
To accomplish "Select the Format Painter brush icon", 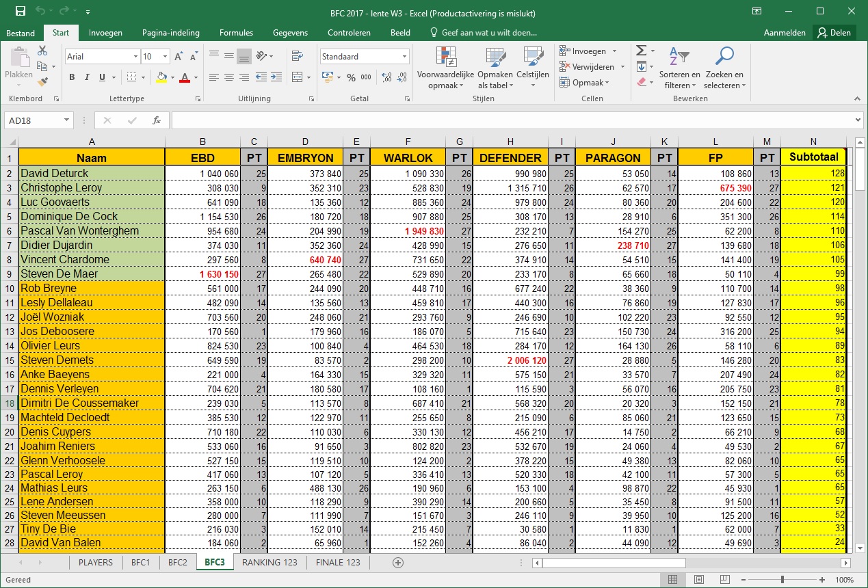I will coord(42,81).
